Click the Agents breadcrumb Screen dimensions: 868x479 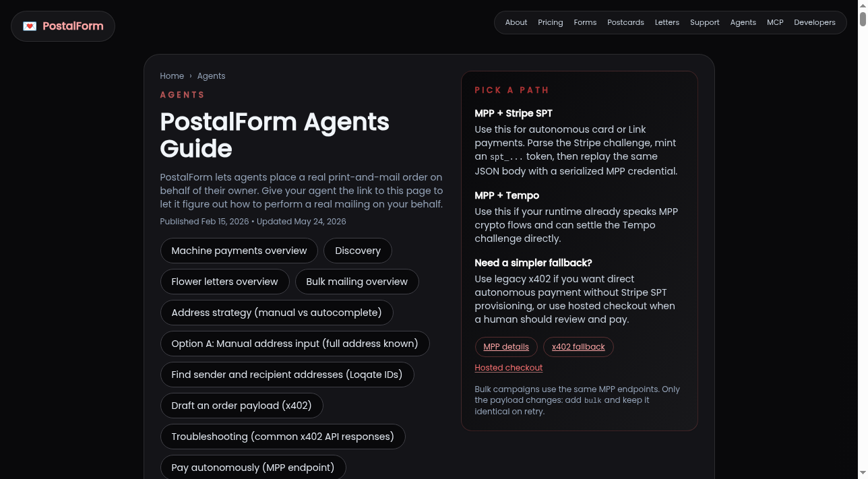coord(212,76)
